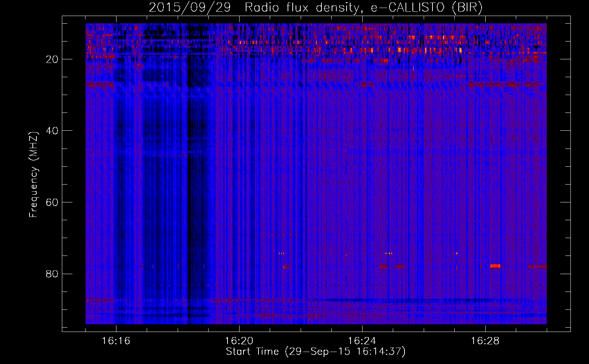Viewport: 589px width, 364px height.
Task: Select the 16:20 time tick label
Action: (x=239, y=341)
